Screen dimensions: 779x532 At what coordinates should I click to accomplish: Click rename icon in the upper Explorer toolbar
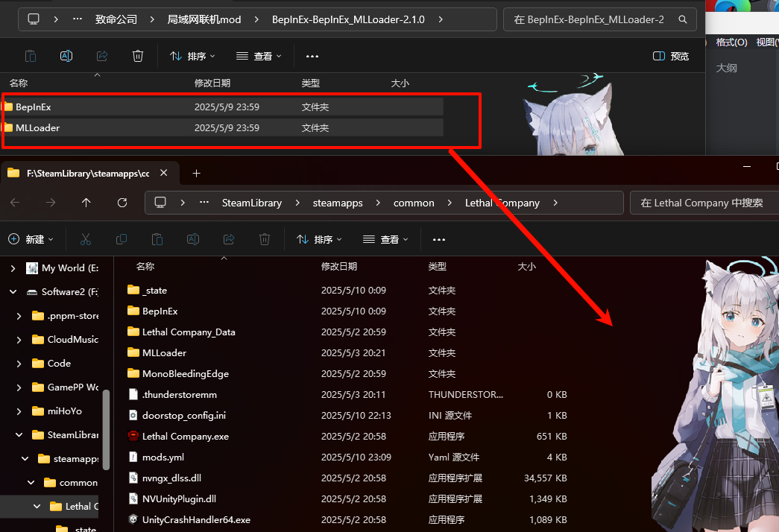click(x=66, y=56)
